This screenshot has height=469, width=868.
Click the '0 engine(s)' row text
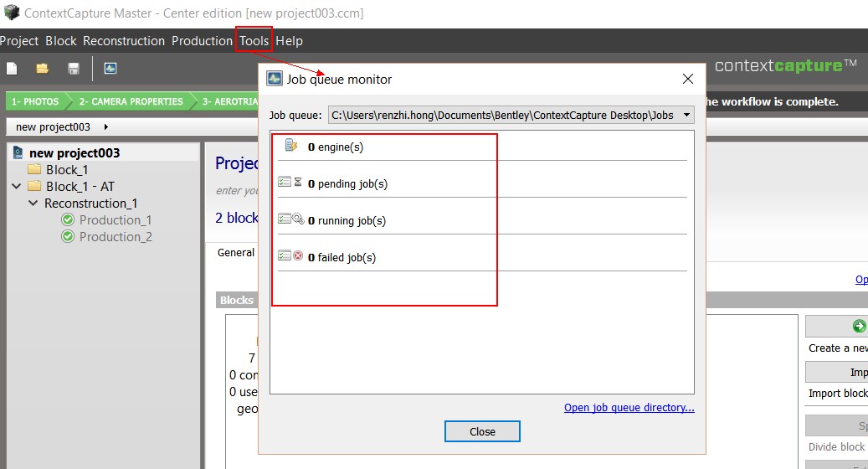[336, 147]
